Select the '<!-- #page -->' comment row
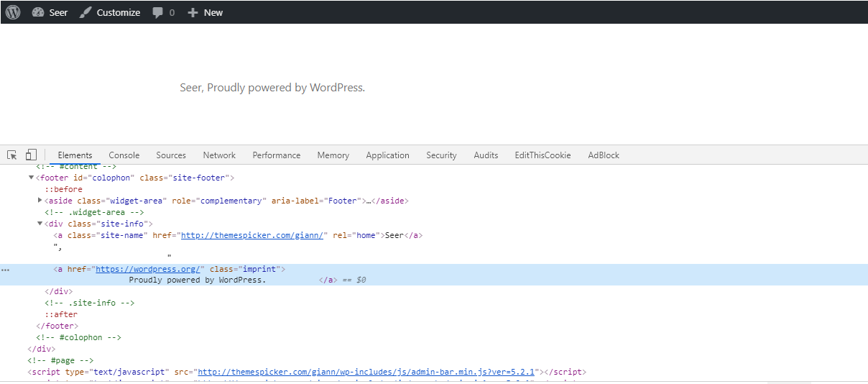Viewport: 868px width, 384px height. point(60,360)
